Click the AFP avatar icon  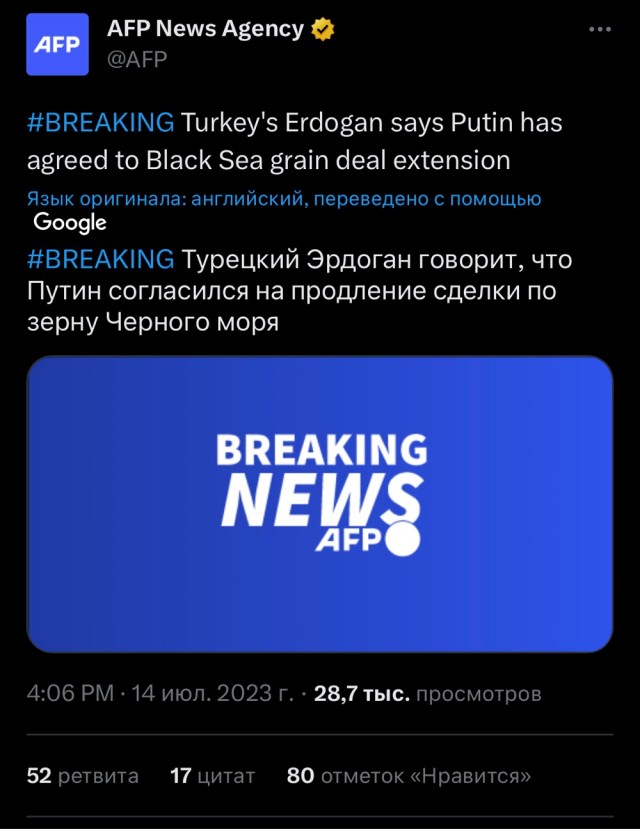[x=57, y=42]
